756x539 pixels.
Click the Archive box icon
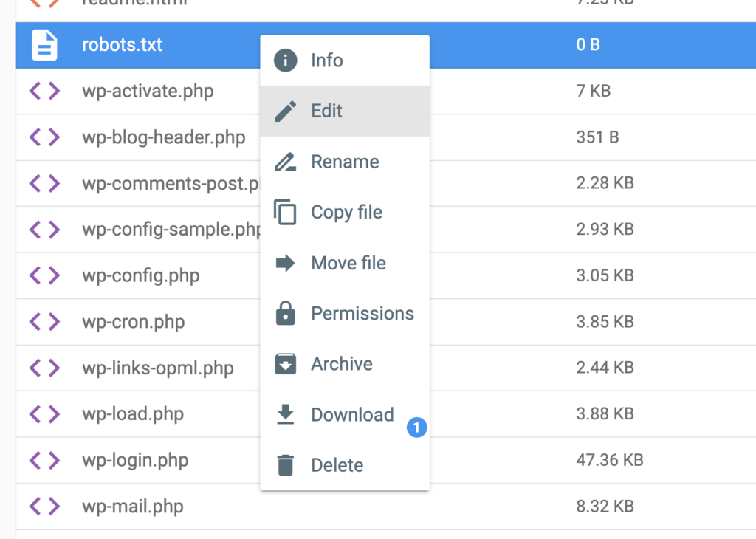pos(286,363)
